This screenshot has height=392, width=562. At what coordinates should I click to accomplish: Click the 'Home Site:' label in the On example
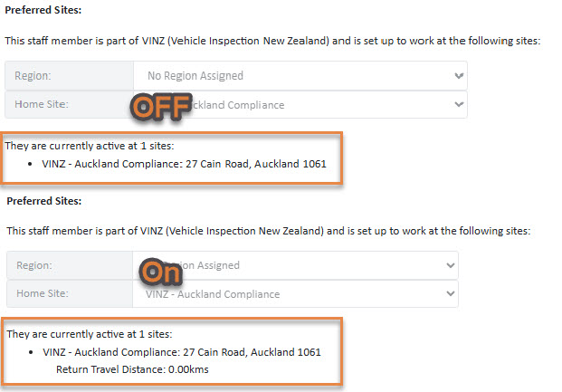(x=43, y=293)
